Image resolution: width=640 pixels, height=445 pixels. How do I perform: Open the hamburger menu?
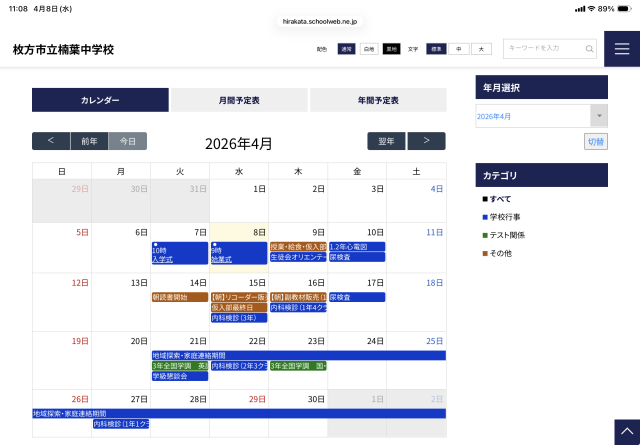click(621, 49)
